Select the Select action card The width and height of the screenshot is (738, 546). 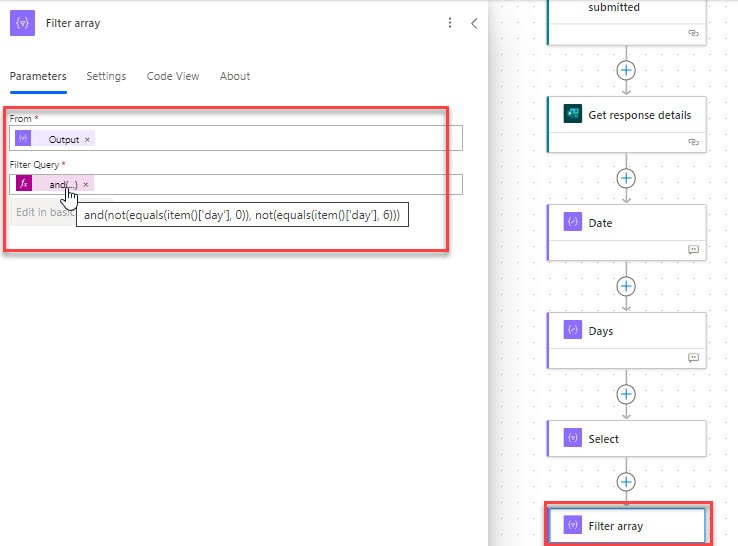[x=627, y=438]
